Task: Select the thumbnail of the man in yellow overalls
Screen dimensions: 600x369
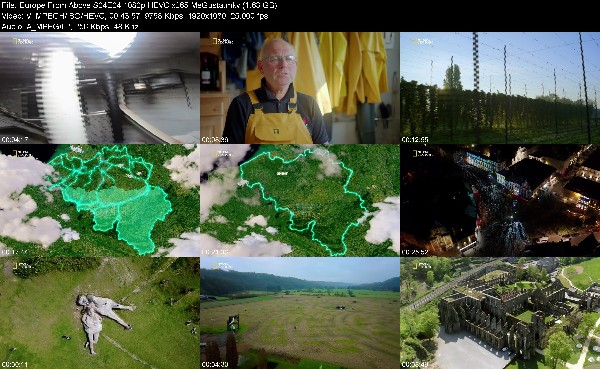Action: tap(300, 88)
